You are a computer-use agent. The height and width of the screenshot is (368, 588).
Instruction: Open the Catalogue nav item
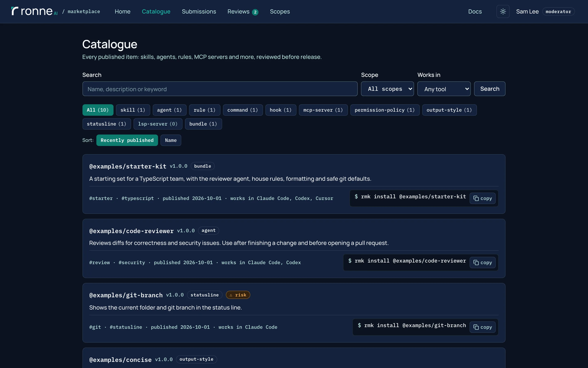point(156,11)
